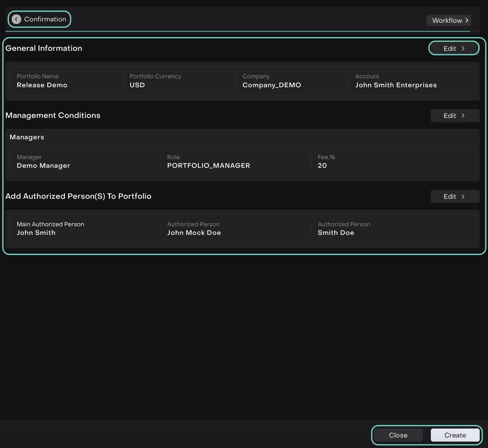Edit the Management Conditions section
The image size is (488, 448).
click(x=455, y=116)
